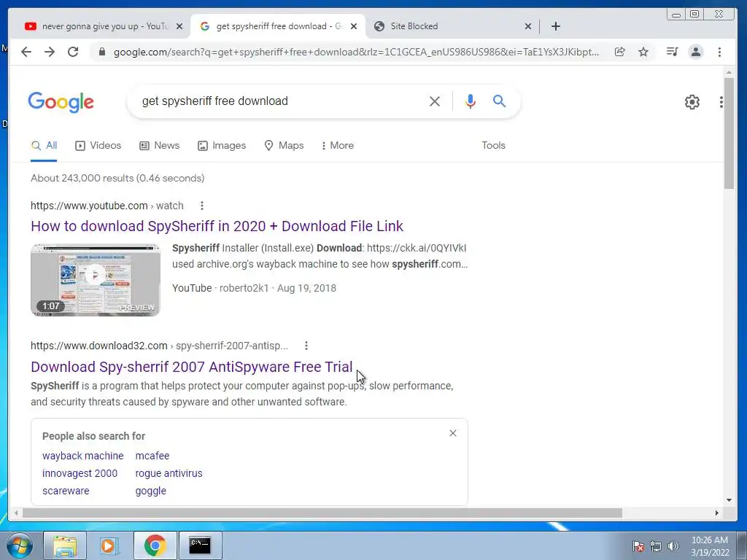Open the Windows Start orb
This screenshot has width=747, height=560.
(x=19, y=545)
